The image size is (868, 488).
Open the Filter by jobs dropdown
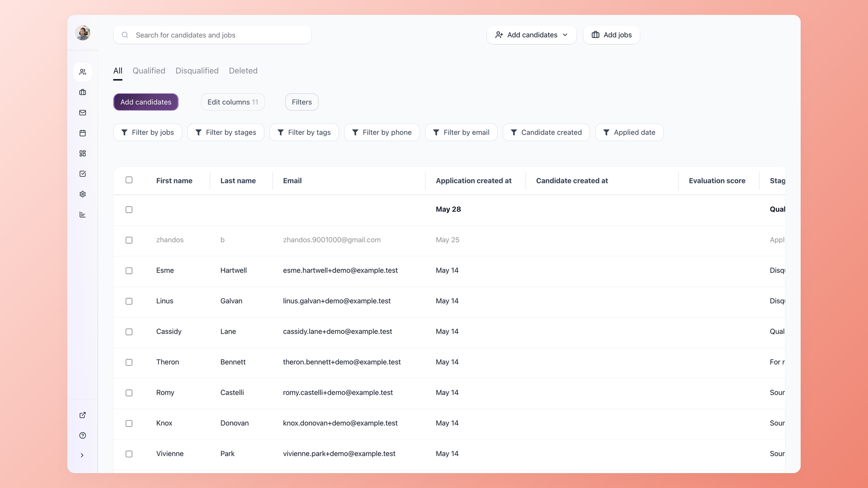(x=147, y=132)
